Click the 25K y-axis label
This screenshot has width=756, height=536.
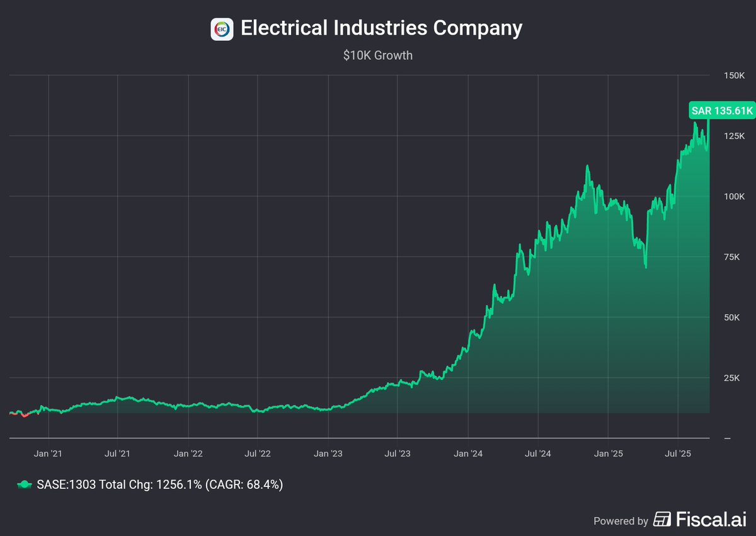click(732, 378)
